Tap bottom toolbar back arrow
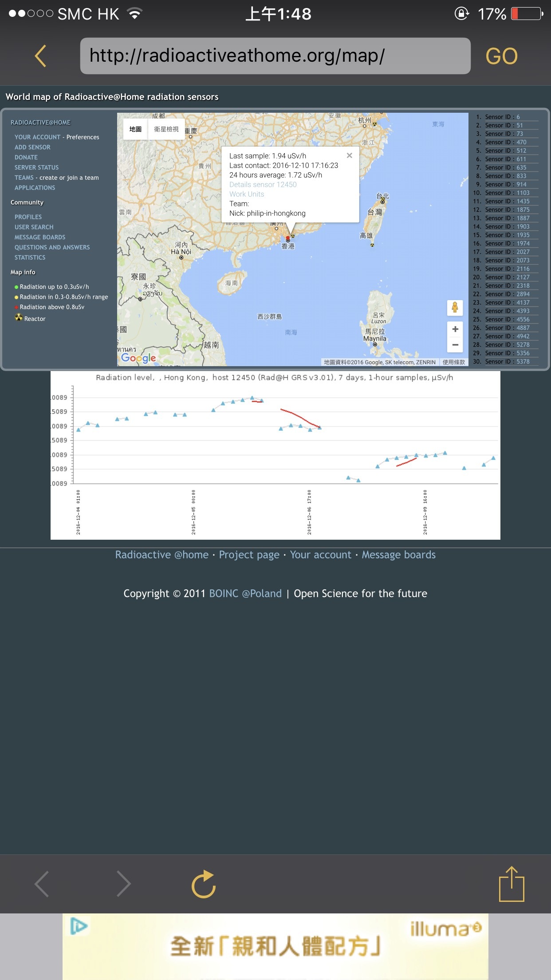Viewport: 551px width, 980px height. click(41, 884)
